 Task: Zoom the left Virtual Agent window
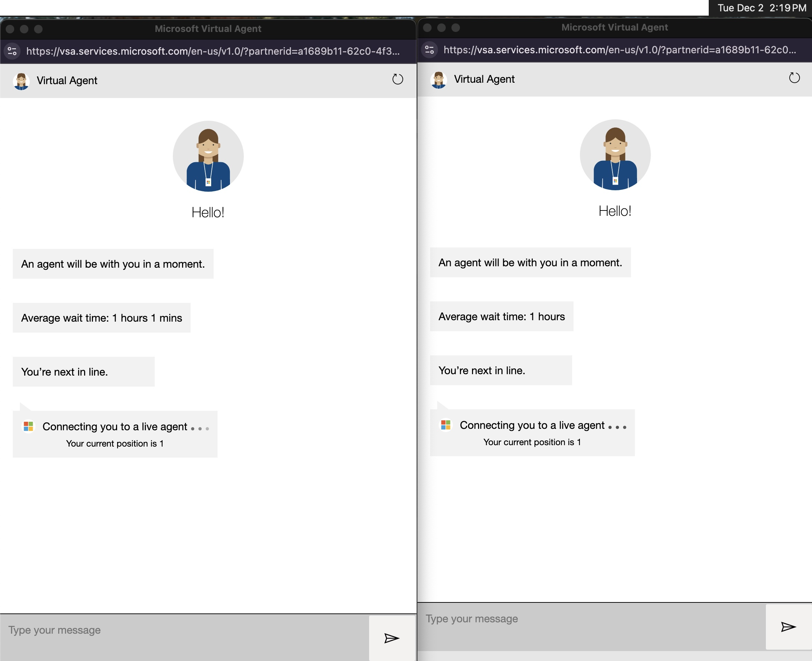[38, 29]
